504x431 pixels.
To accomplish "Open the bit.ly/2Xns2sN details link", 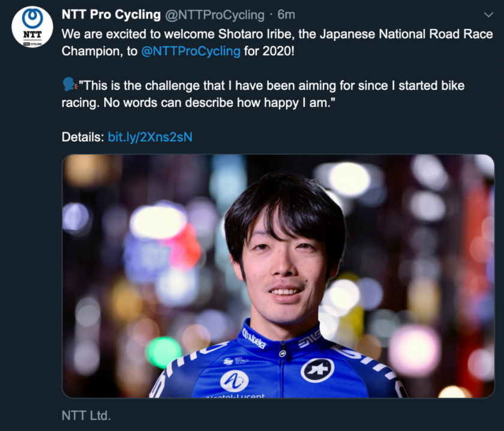I will 150,137.
